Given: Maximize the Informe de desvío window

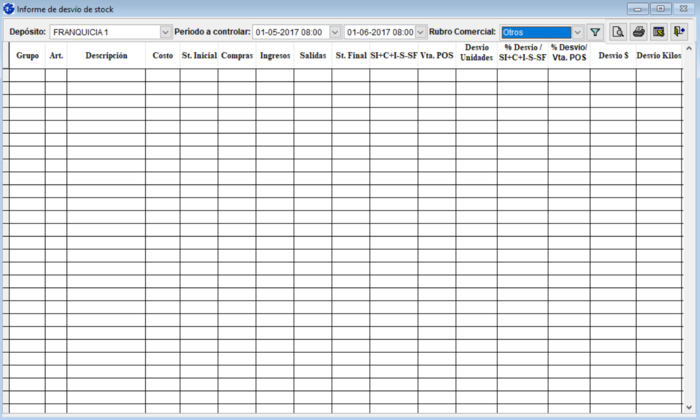Looking at the screenshot, I should pyautogui.click(x=660, y=8).
